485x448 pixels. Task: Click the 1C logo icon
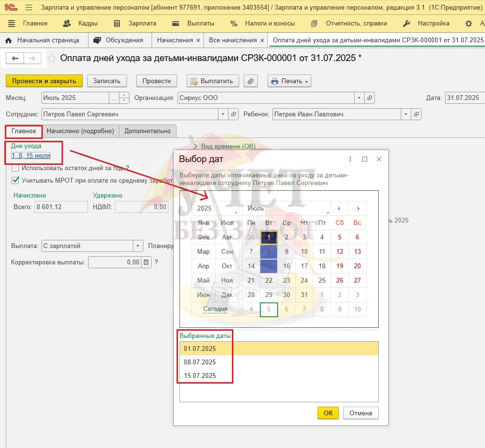[x=11, y=7]
